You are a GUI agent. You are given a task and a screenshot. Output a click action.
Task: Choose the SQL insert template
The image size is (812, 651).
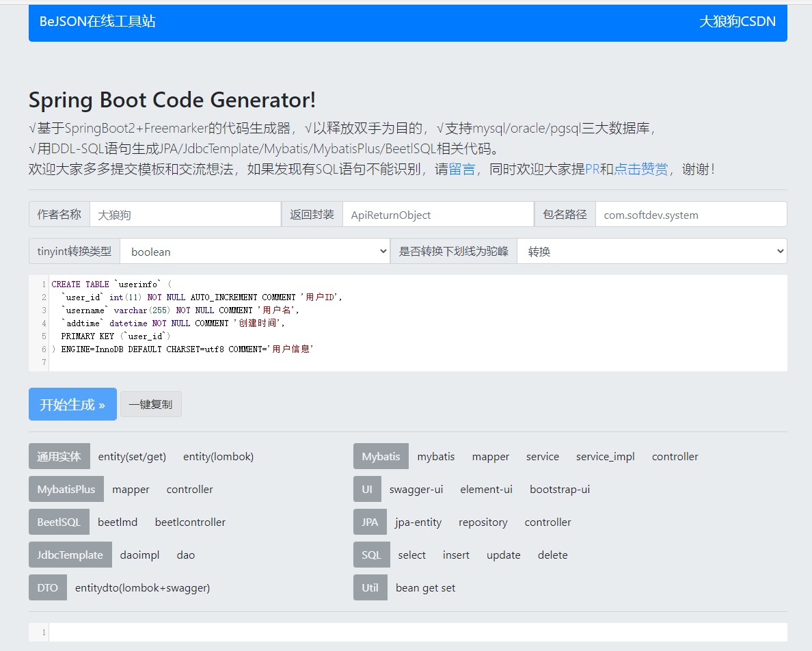(456, 555)
